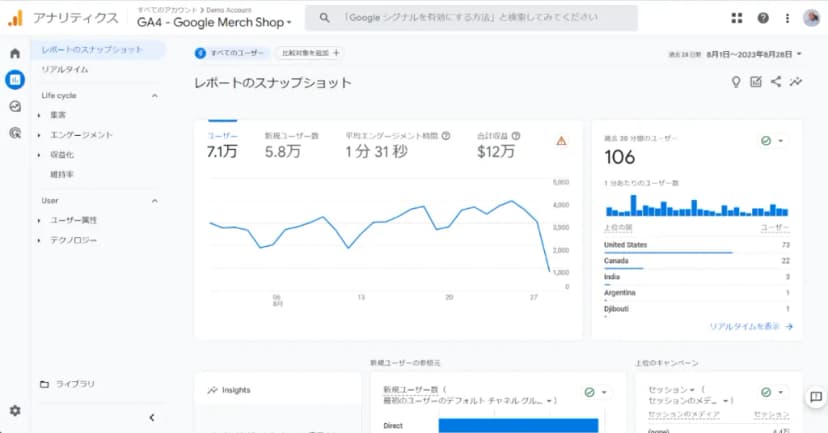This screenshot has width=828, height=433.
Task: Click the tallest bar in users-per-minute chart
Action: click(633, 205)
